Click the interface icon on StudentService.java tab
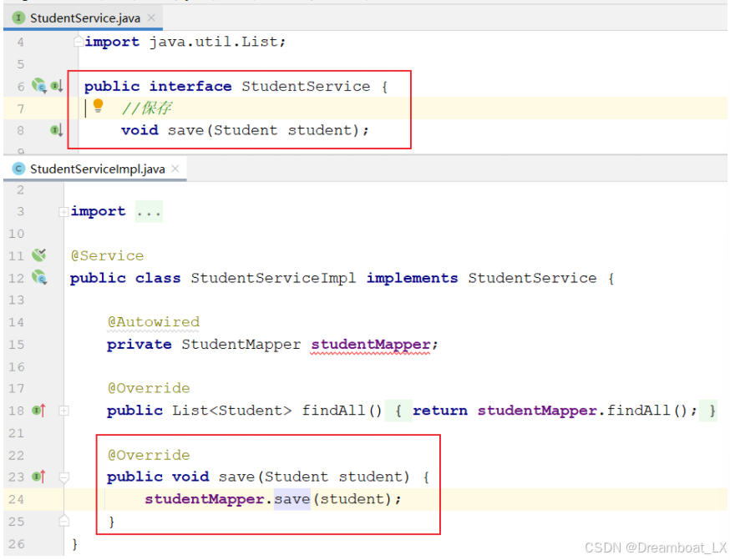This screenshot has width=730, height=560. tap(18, 18)
